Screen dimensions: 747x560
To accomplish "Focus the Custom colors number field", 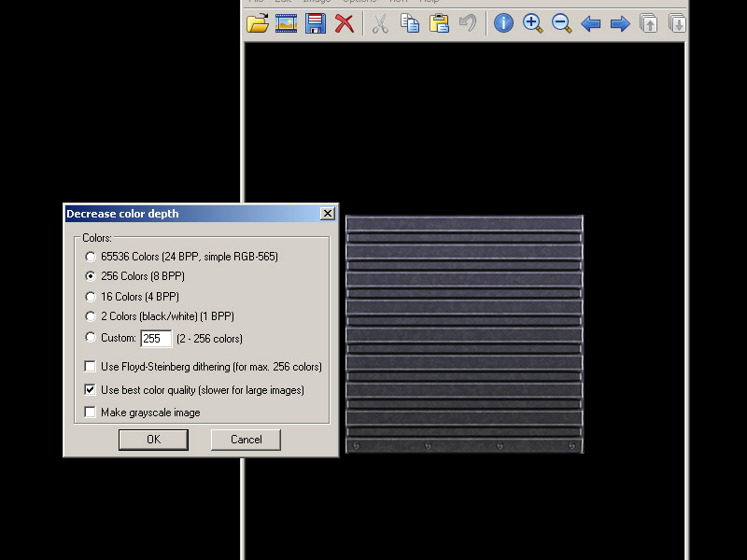I will tap(156, 339).
